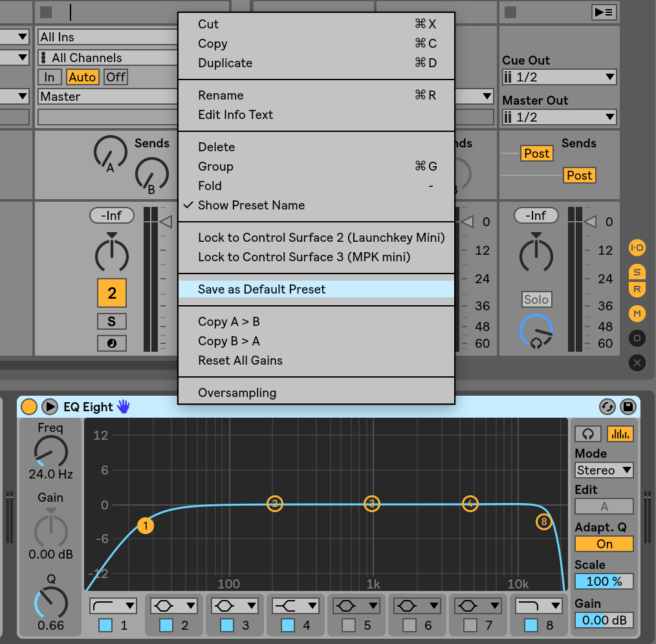The height and width of the screenshot is (644, 656).
Task: Open the EQ Mode Stereo dropdown
Action: coord(604,470)
